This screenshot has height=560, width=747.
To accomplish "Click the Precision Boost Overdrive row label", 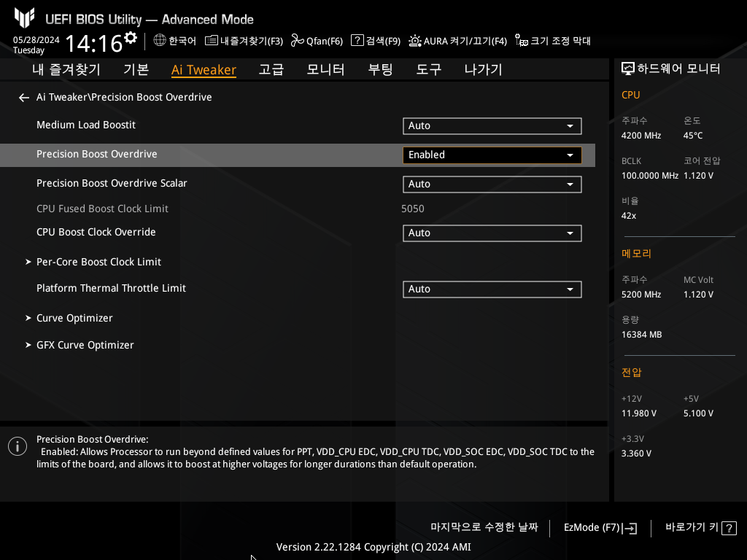I will 97,155.
